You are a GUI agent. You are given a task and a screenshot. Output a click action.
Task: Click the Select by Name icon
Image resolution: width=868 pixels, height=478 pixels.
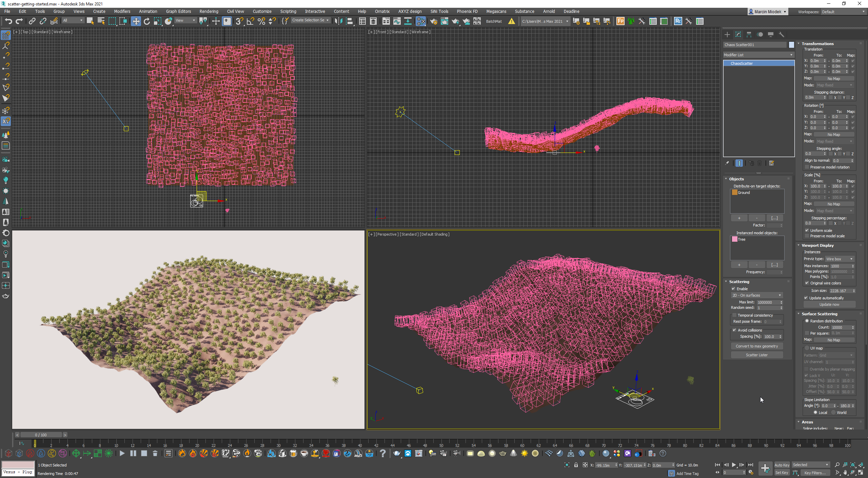101,21
